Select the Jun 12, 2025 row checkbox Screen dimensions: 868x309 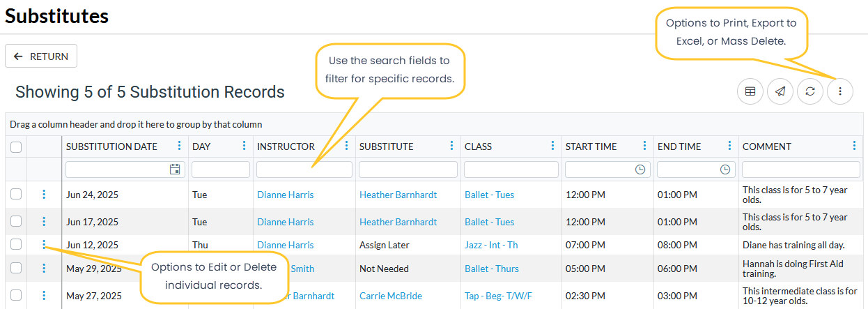(x=16, y=244)
